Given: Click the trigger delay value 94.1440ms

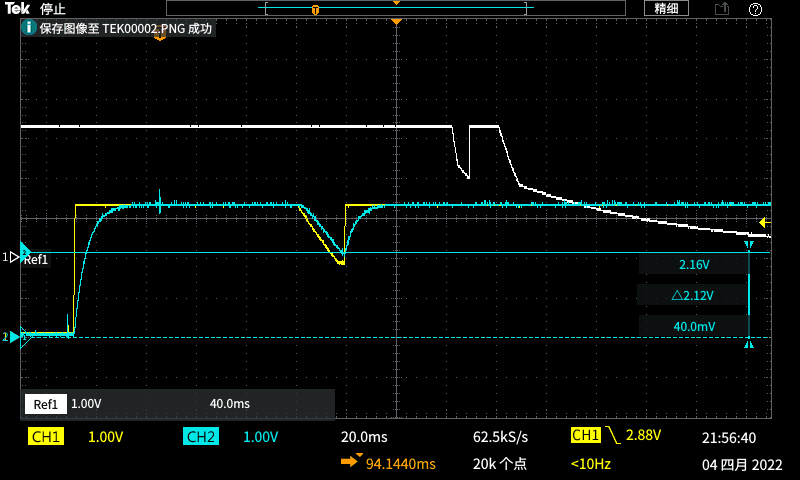Looking at the screenshot, I should click(401, 464).
